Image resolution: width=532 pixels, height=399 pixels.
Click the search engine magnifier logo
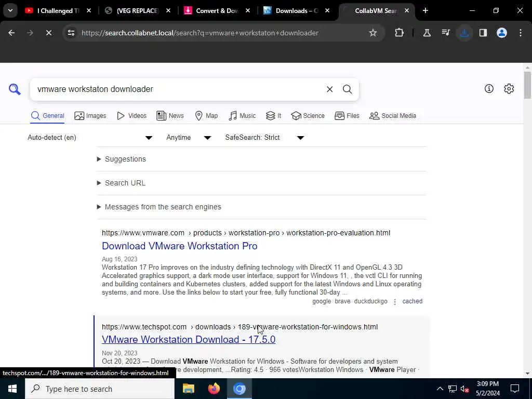(15, 89)
